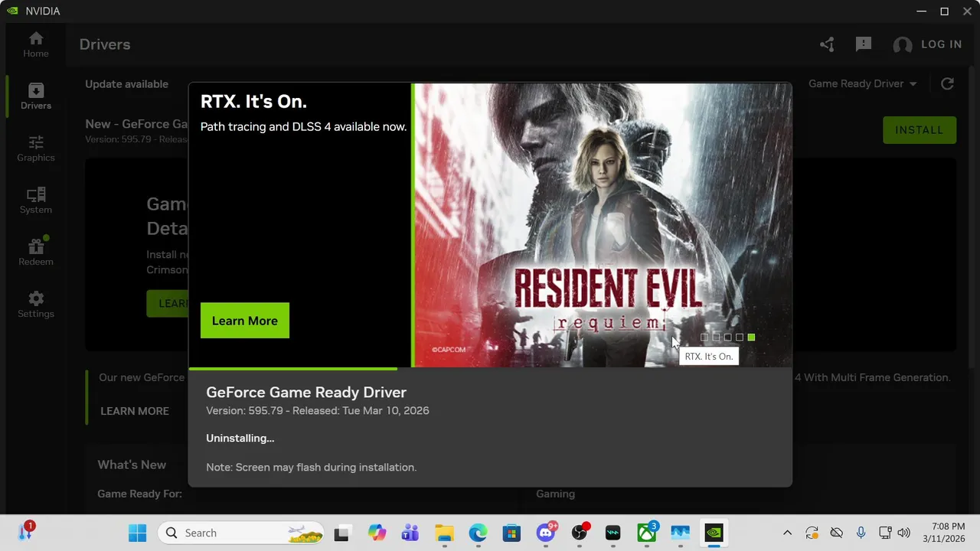Open the volume control in system tray

903,533
